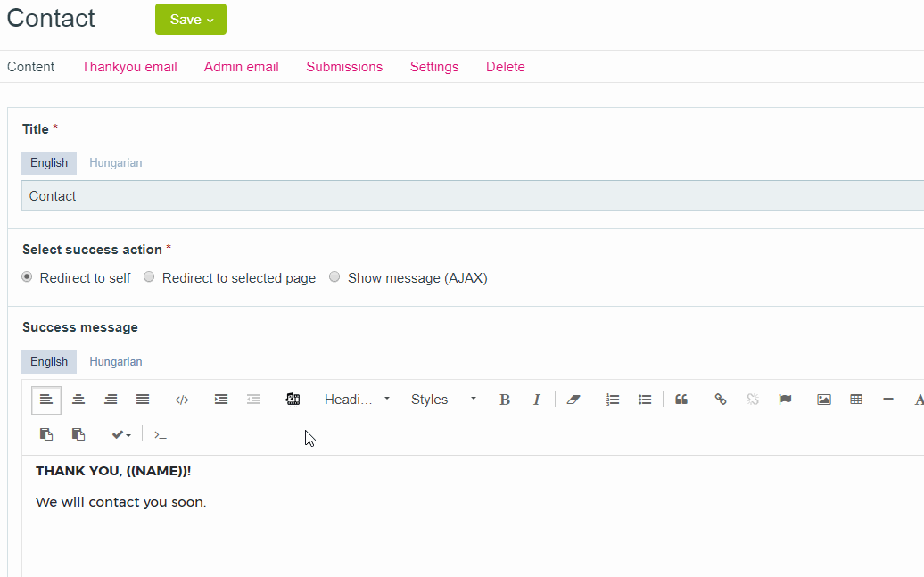Insert a numbered list
Viewport: 924px width, 577px height.
coord(613,400)
